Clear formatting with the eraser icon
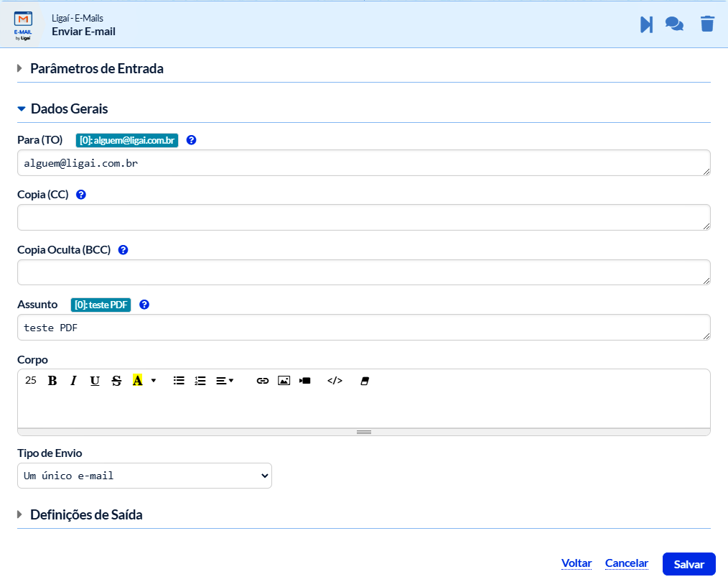The height and width of the screenshot is (587, 728). coord(365,381)
